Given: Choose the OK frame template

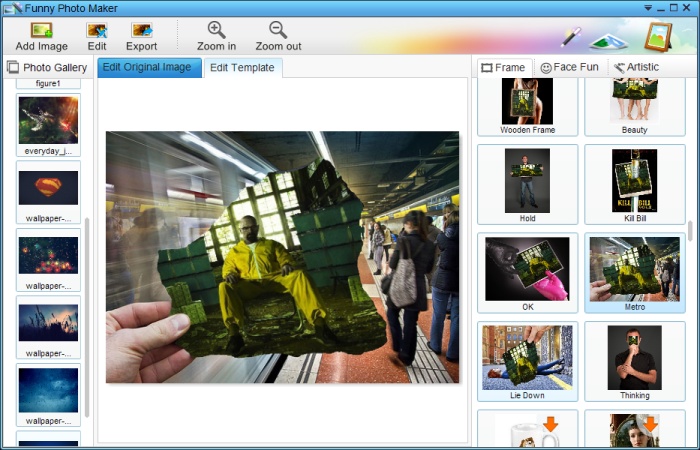Looking at the screenshot, I should point(527,273).
